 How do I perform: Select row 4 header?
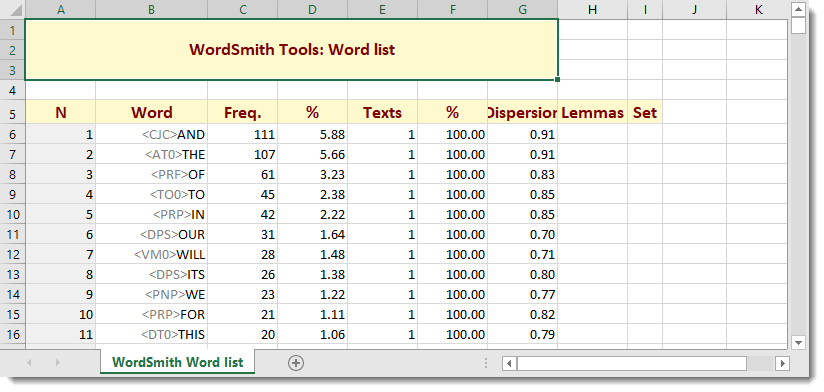click(x=12, y=90)
